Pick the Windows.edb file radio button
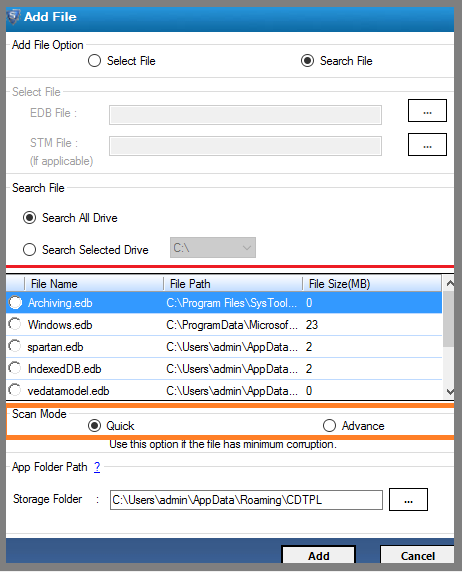 click(15, 324)
